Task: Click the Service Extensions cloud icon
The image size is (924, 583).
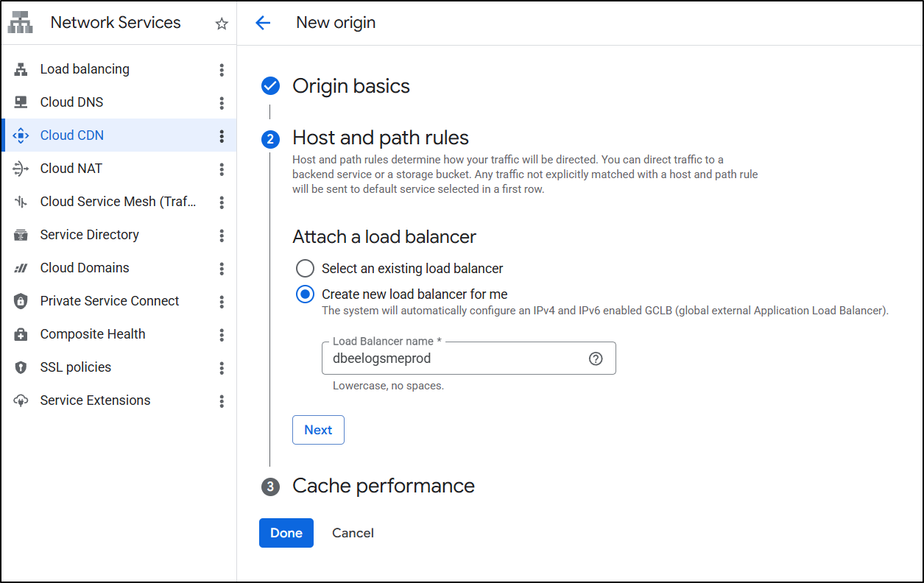Action: click(x=21, y=400)
